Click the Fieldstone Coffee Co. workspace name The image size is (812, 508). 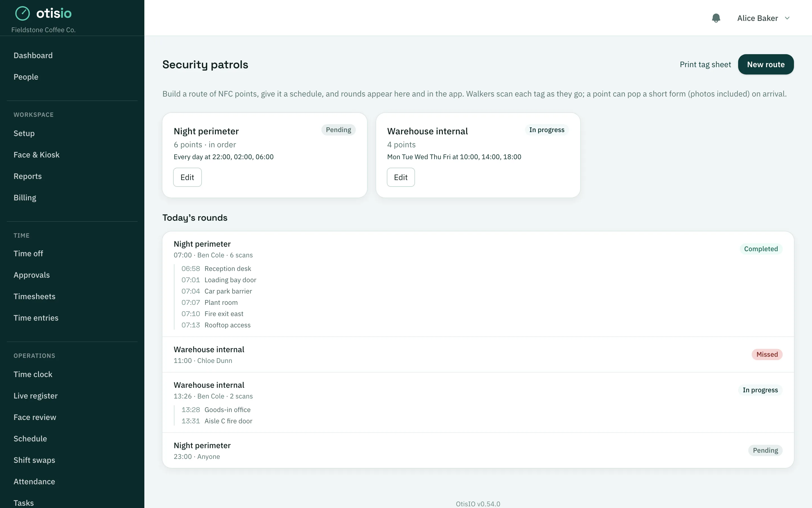coord(43,30)
